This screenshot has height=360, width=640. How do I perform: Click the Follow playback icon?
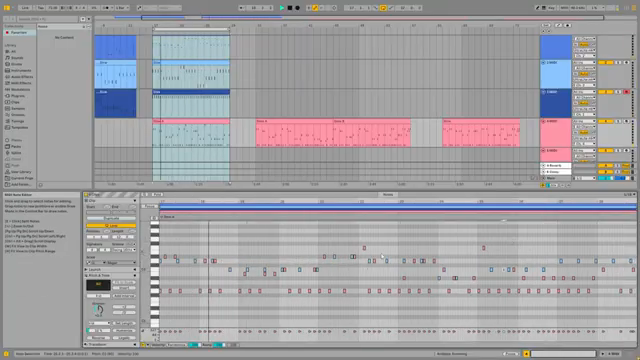[242, 8]
